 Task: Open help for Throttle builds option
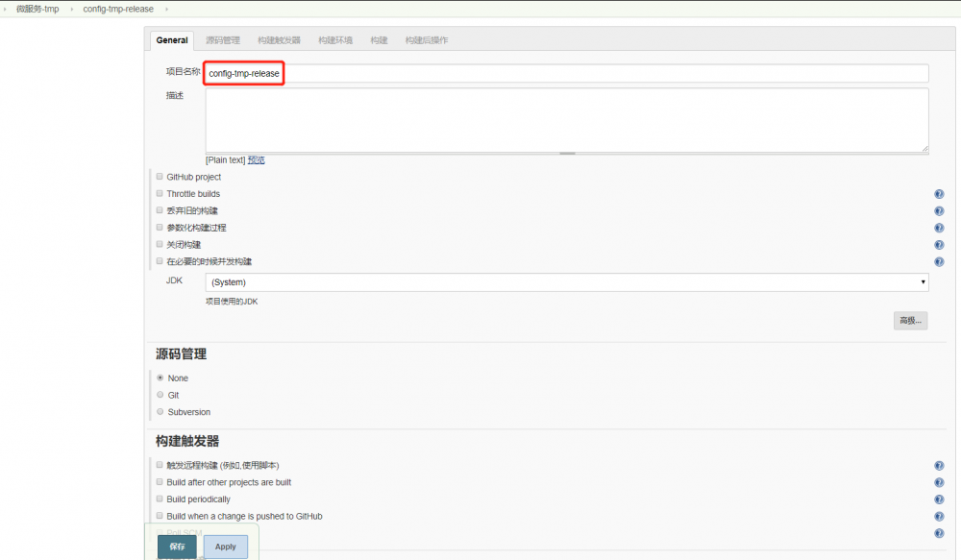[x=939, y=194]
